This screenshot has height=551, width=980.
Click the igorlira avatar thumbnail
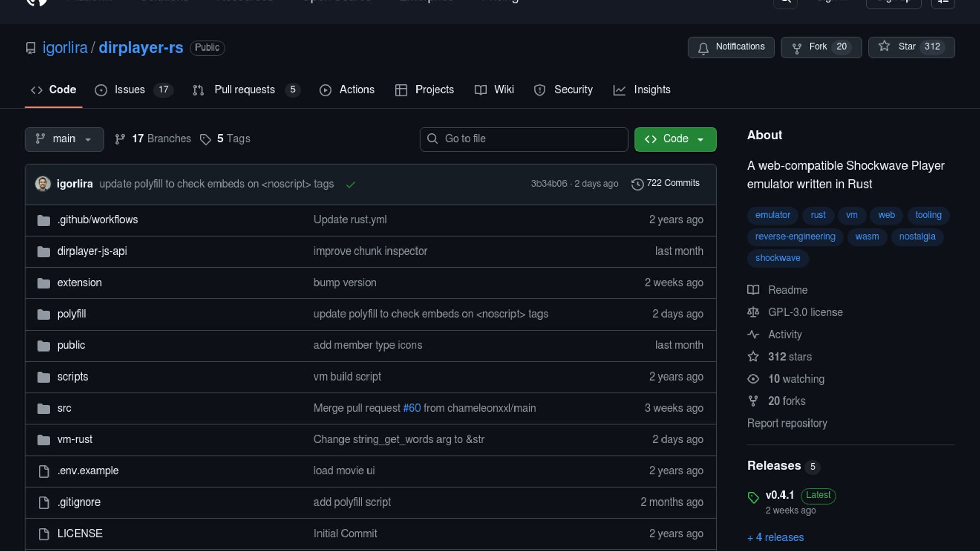click(x=42, y=184)
